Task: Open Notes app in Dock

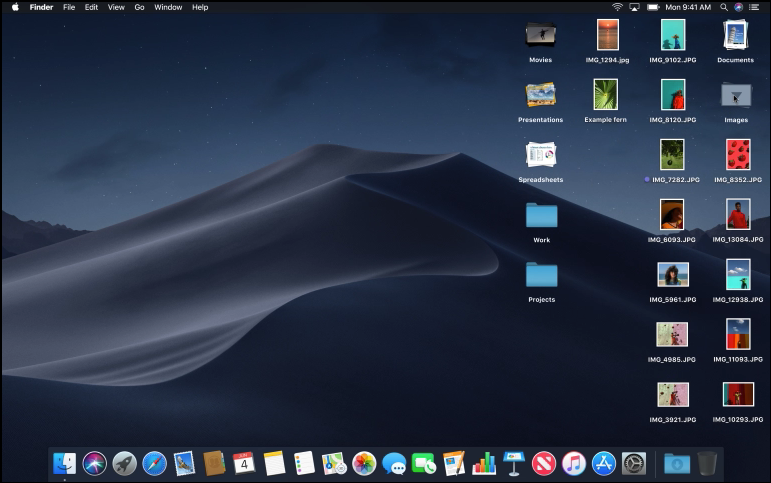Action: point(274,463)
